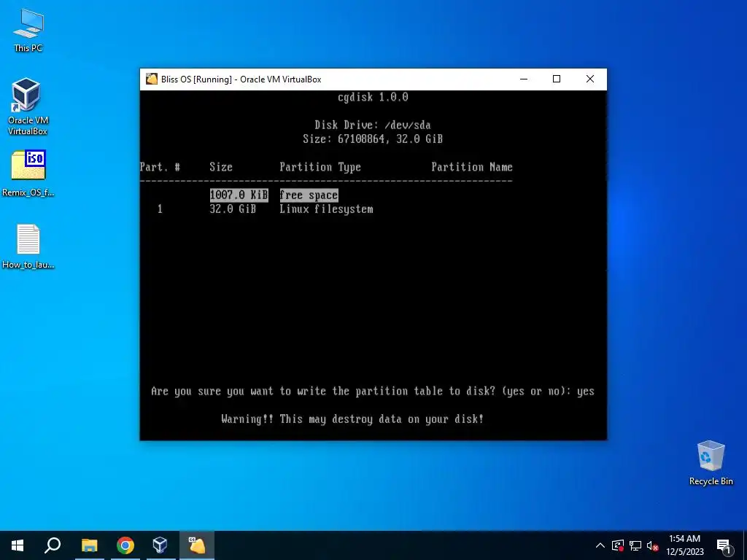Show hidden system tray icons
The height and width of the screenshot is (560, 747).
pos(600,545)
